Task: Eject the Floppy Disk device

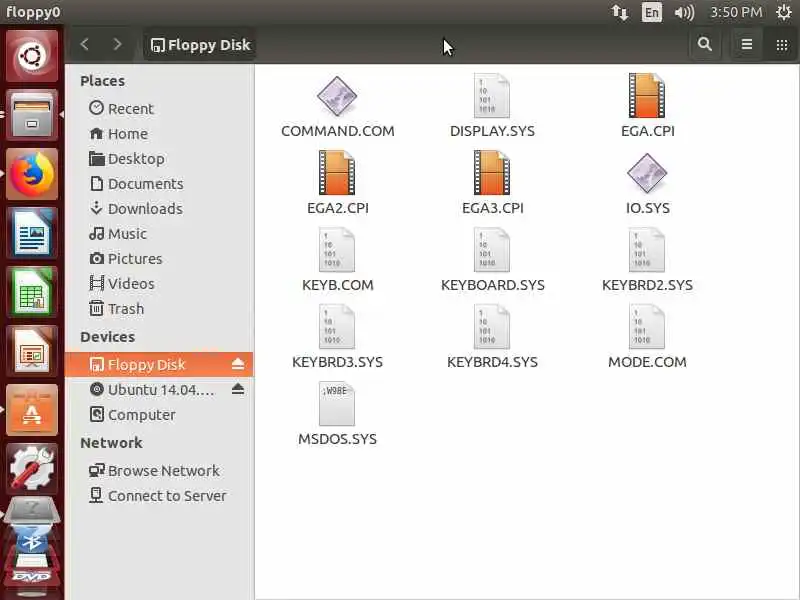Action: 238,364
